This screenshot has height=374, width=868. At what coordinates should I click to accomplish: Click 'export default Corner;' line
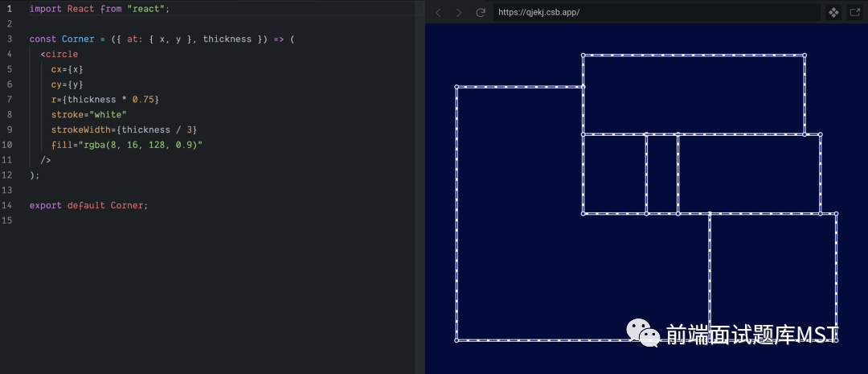pos(89,205)
